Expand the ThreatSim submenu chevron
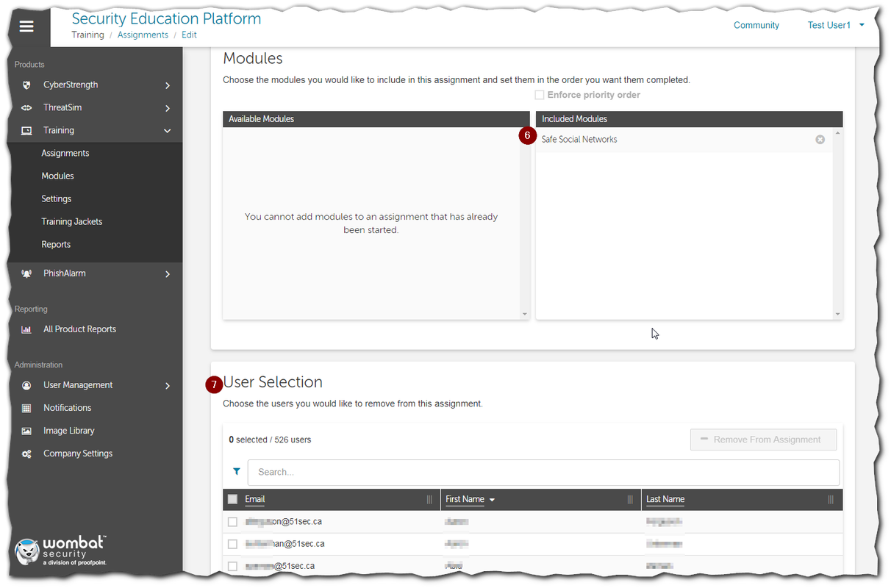 [x=168, y=108]
